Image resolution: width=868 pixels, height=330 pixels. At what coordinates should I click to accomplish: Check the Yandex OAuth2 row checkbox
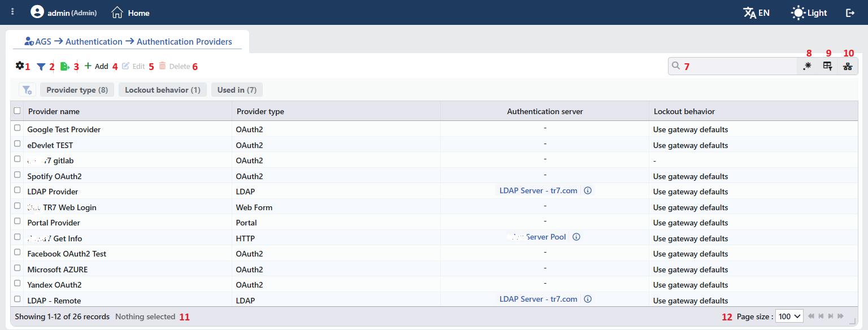click(x=18, y=284)
